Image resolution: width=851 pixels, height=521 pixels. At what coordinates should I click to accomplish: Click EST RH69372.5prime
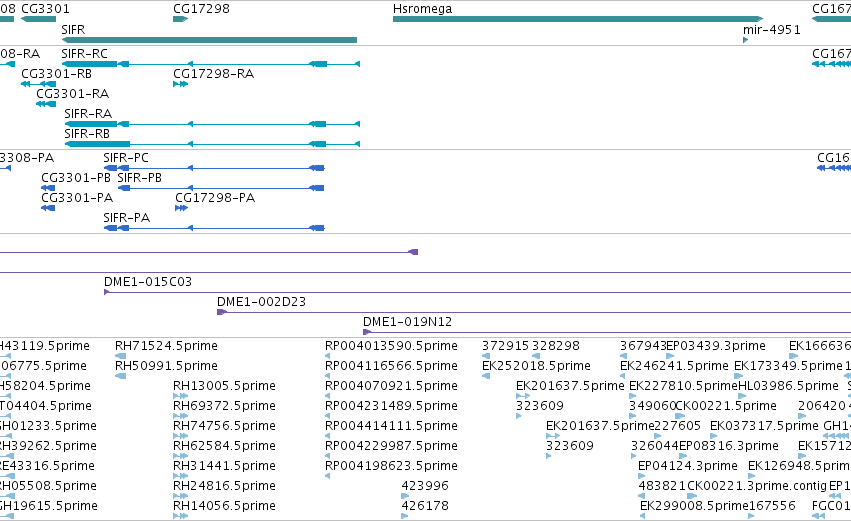coord(224,406)
